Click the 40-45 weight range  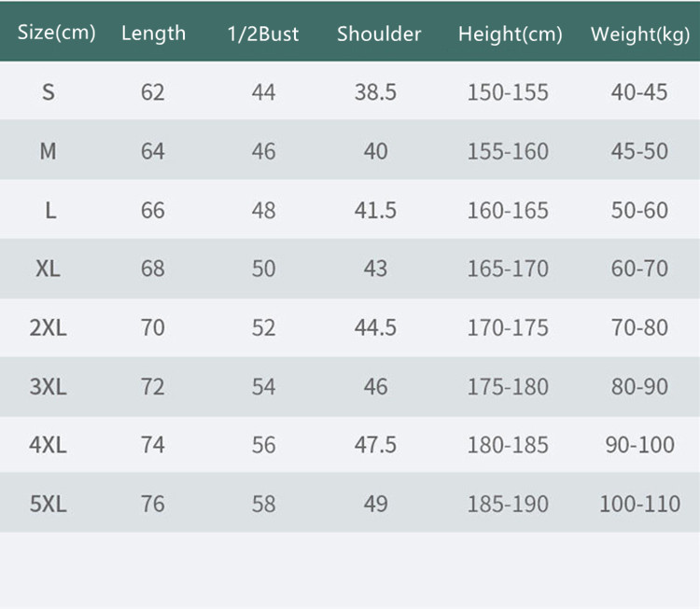point(639,92)
